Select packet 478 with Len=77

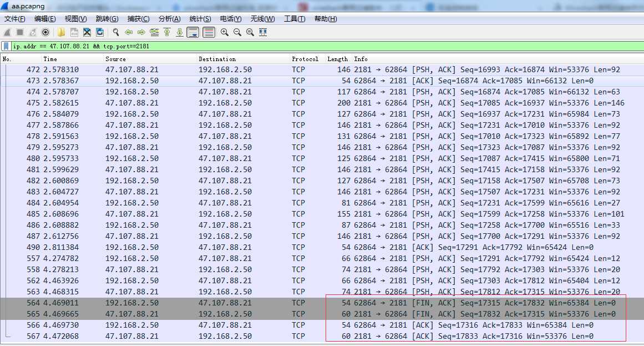(x=322, y=136)
